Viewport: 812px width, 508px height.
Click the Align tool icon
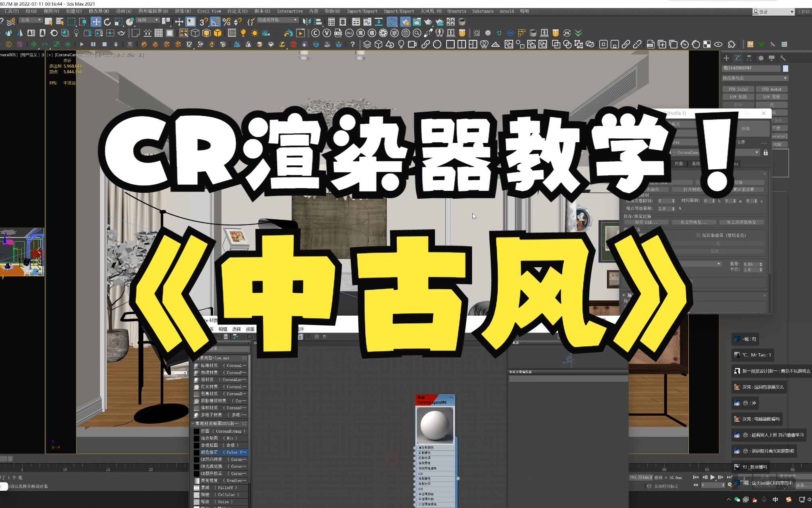point(318,22)
